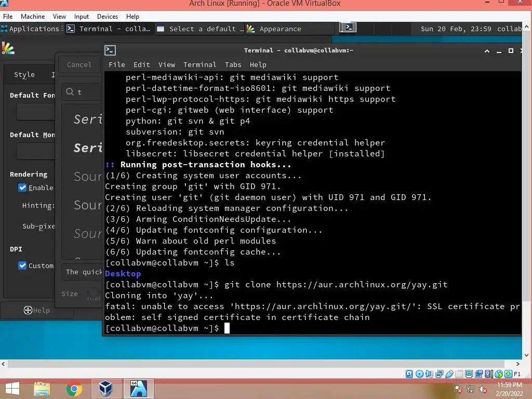Open the VirtualBox File menu
This screenshot has height=399, width=532.
point(8,16)
